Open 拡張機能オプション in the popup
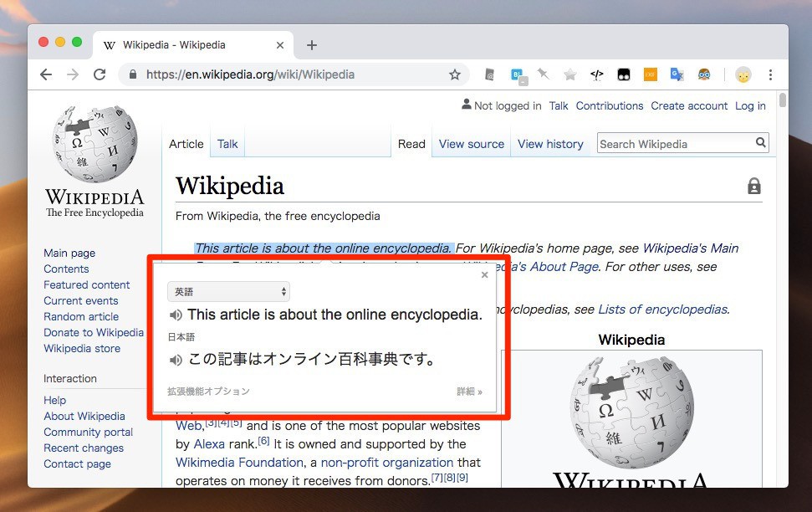The width and height of the screenshot is (812, 512). pyautogui.click(x=209, y=392)
